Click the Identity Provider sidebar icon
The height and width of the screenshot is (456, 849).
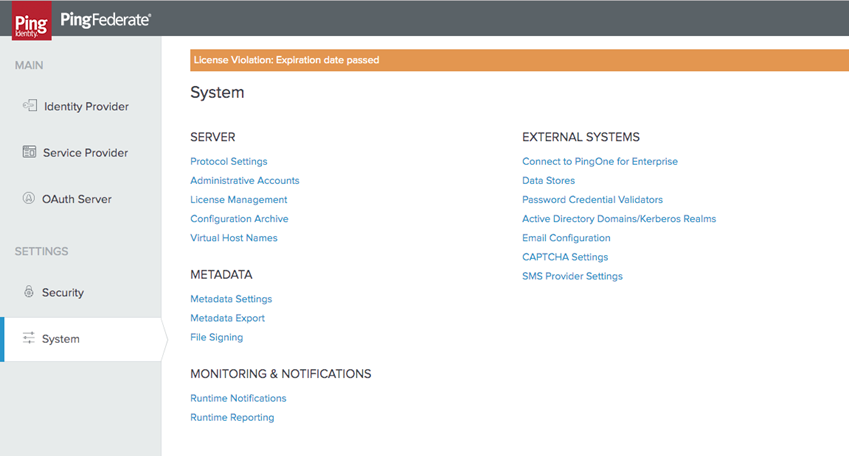[x=30, y=105]
